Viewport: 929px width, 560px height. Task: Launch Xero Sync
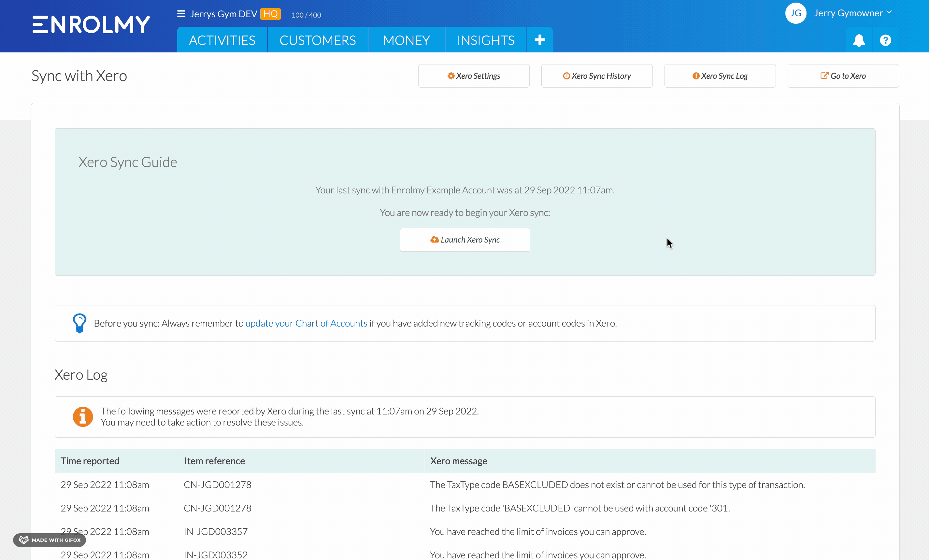click(465, 240)
